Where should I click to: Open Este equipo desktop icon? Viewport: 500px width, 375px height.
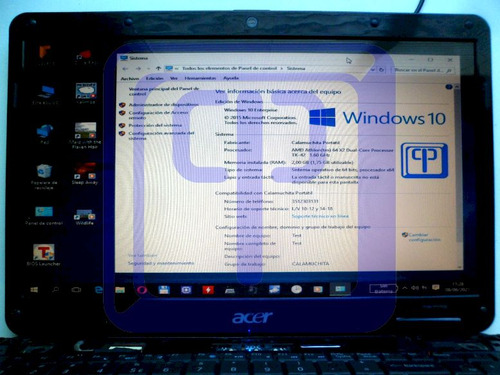click(45, 95)
